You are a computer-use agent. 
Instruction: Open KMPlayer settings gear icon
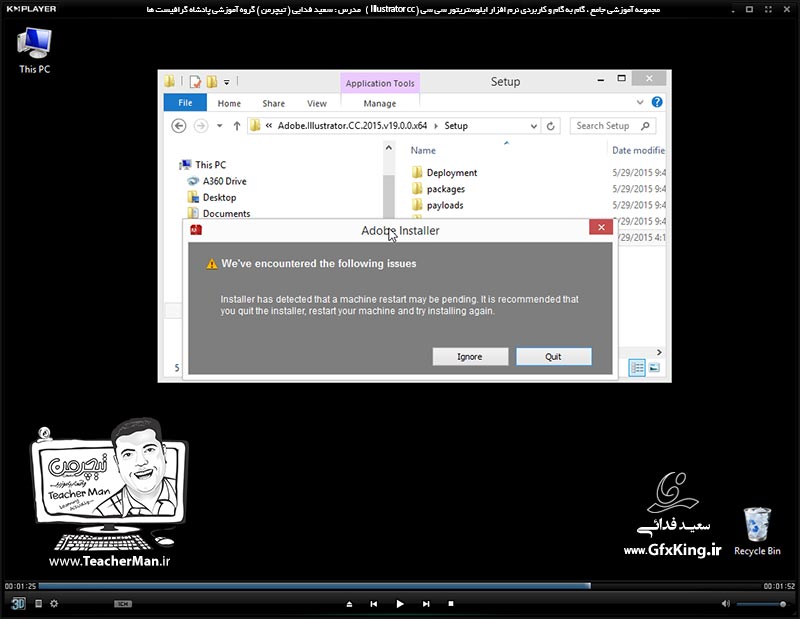pyautogui.click(x=54, y=604)
